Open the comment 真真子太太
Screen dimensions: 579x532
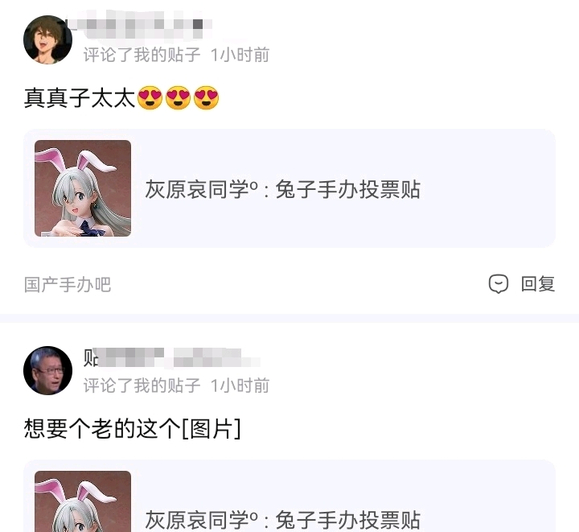tap(79, 98)
